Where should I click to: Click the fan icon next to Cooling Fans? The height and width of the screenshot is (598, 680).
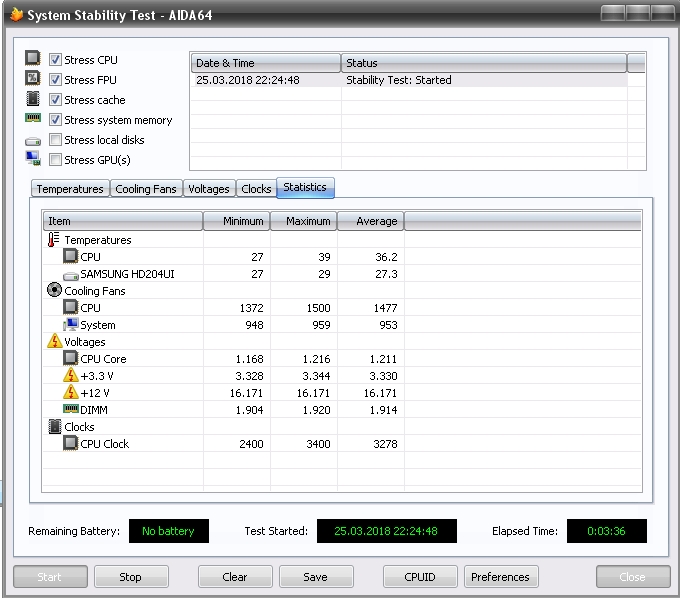[x=54, y=290]
